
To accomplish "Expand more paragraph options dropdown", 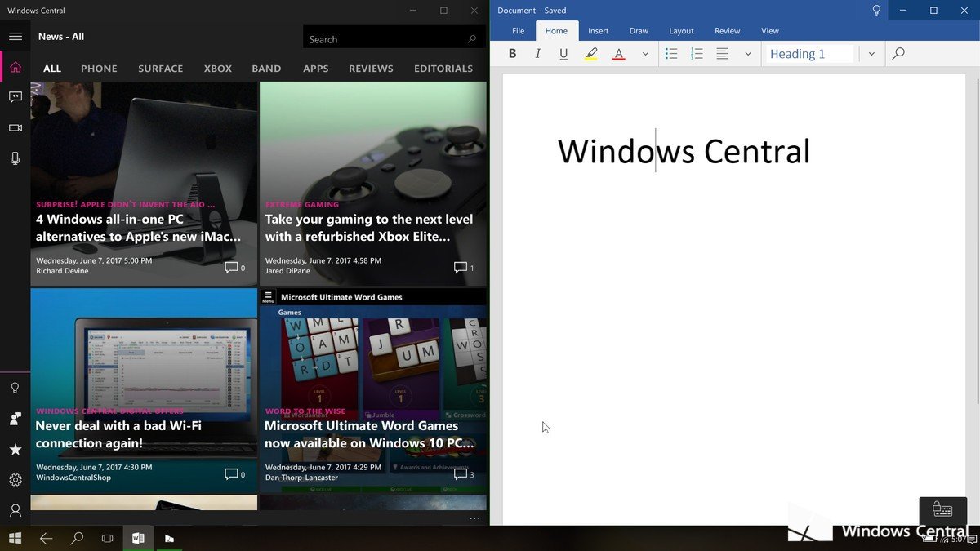I will click(747, 54).
